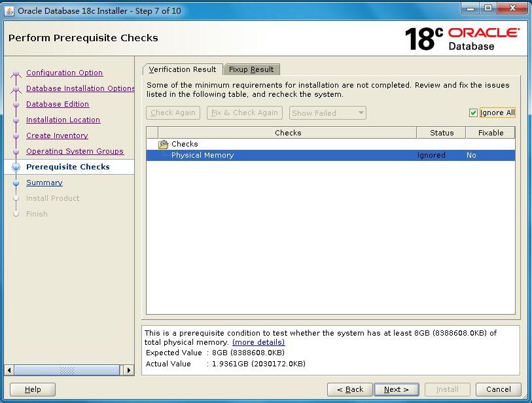Image resolution: width=532 pixels, height=403 pixels.
Task: Switch to the Verification Result tab
Action: (183, 69)
